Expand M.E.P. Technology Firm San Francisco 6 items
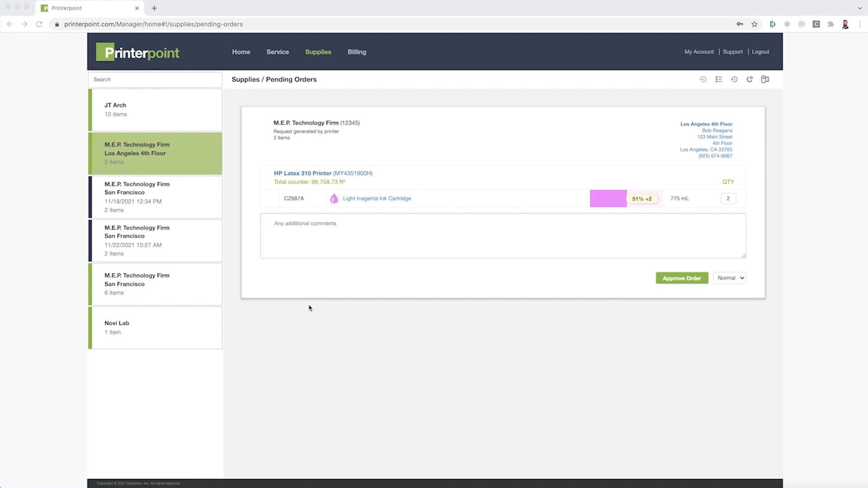 (x=155, y=284)
